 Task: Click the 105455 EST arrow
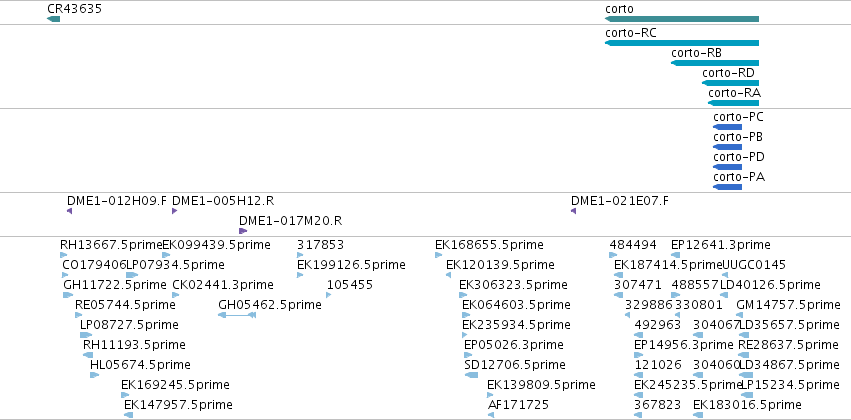[328, 295]
